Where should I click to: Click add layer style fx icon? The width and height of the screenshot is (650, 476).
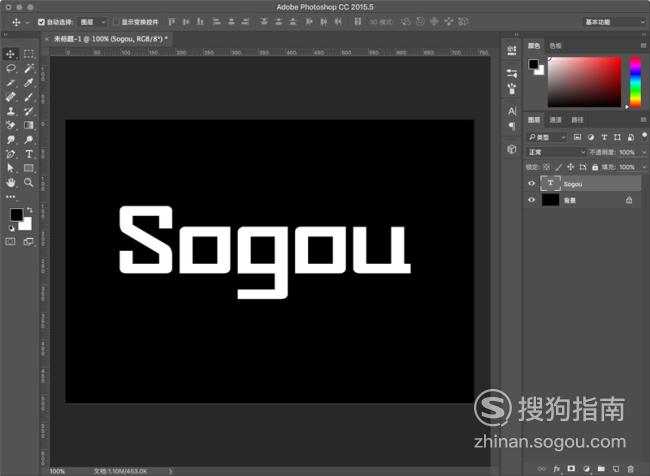[x=556, y=469]
